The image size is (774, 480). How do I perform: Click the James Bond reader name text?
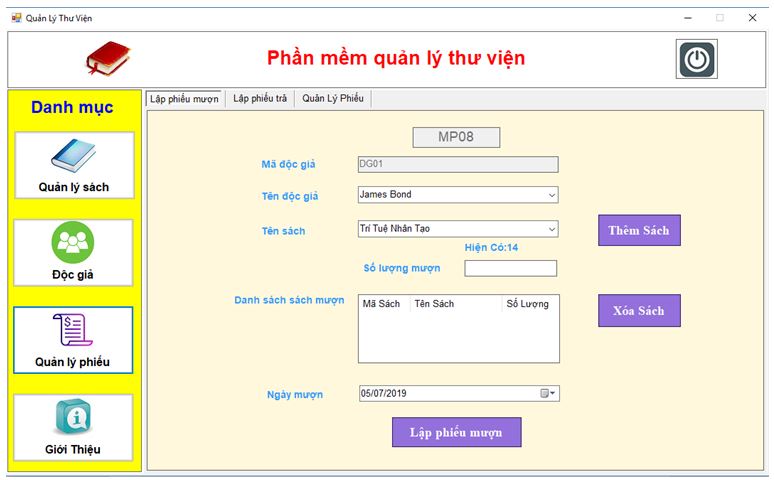tap(386, 195)
